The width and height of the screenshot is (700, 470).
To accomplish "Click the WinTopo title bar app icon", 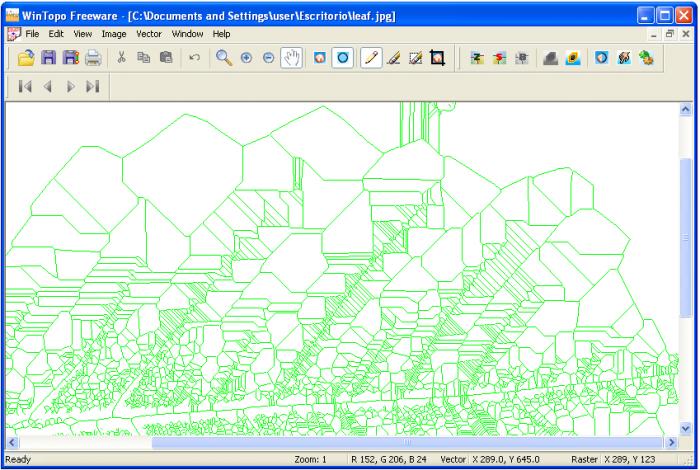I will point(12,16).
